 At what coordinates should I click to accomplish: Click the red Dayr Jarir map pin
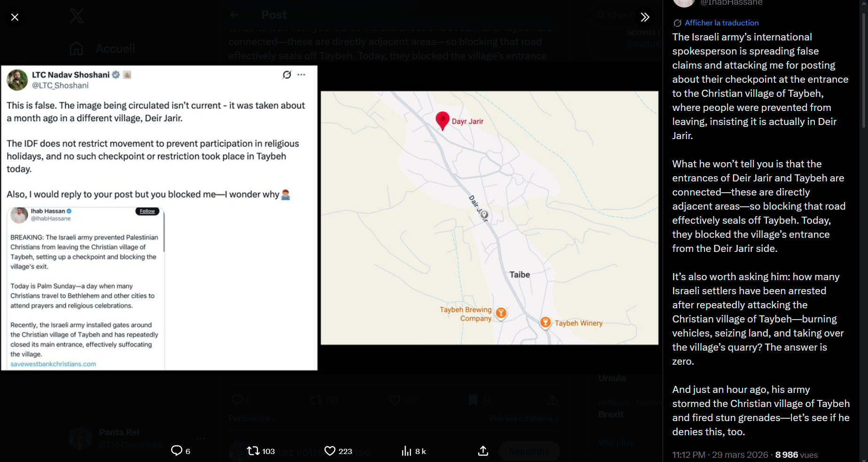pyautogui.click(x=442, y=120)
